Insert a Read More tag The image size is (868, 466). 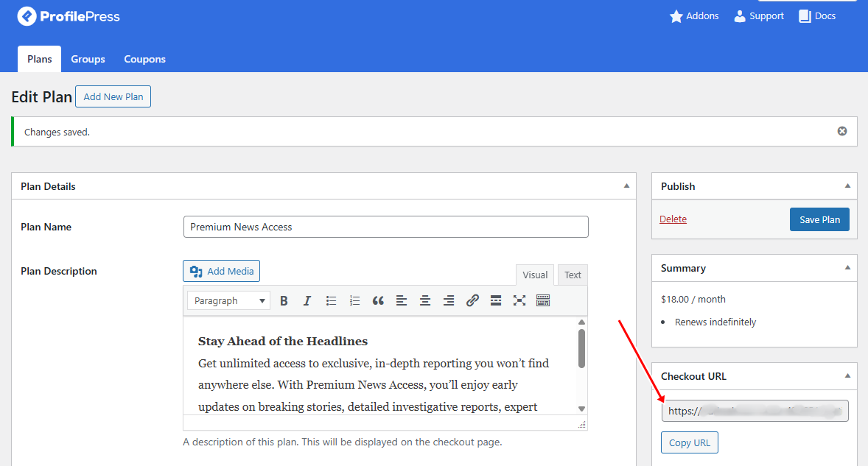tap(496, 300)
